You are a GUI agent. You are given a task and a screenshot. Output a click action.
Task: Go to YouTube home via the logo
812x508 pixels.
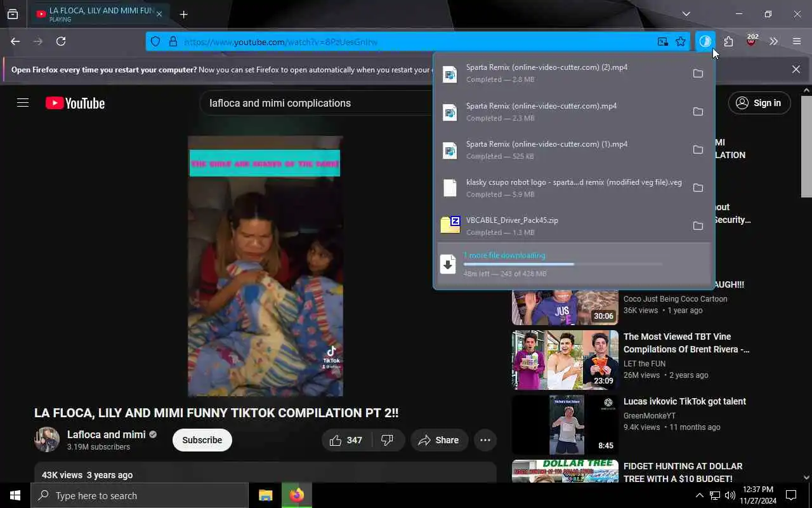(75, 103)
